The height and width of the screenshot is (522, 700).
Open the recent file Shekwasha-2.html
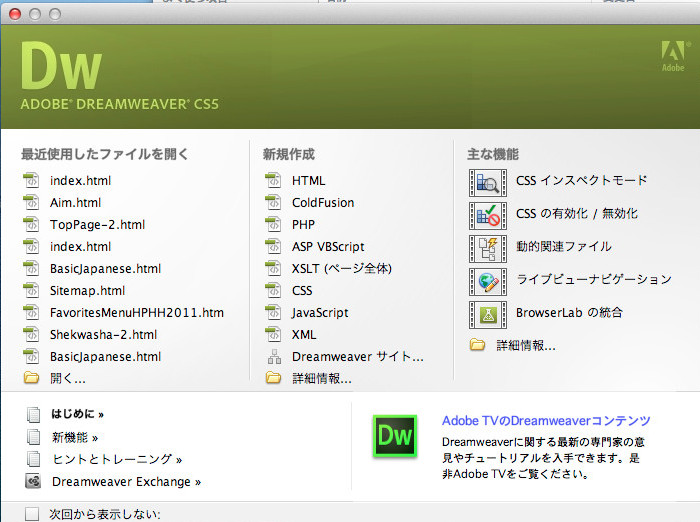point(104,334)
